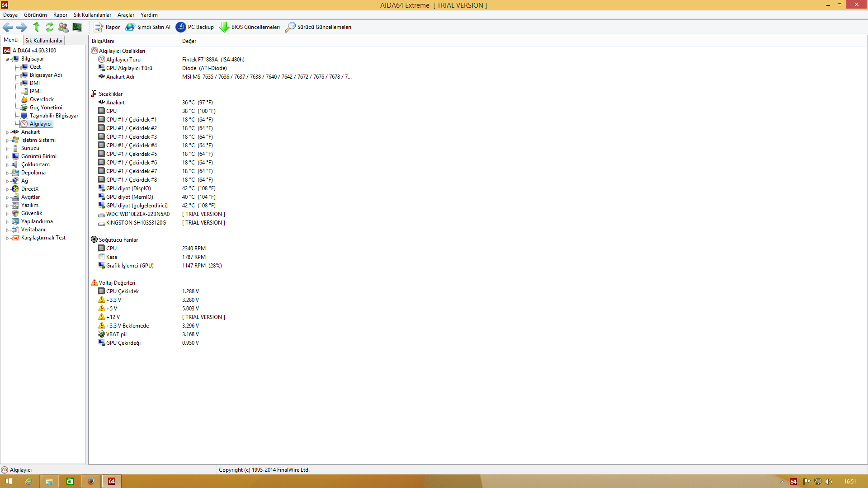Open the Araçlar menu
Image resolution: width=868 pixels, height=488 pixels.
point(126,15)
